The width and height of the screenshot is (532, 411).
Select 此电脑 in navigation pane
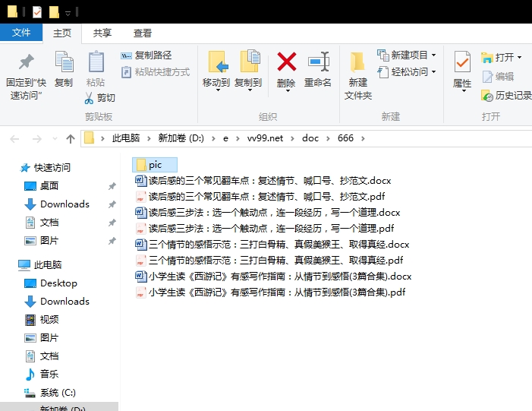click(40, 265)
